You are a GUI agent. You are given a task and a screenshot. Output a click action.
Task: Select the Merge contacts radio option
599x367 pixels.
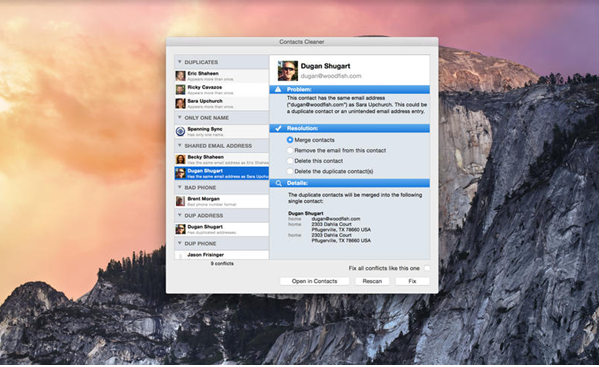[x=290, y=140]
